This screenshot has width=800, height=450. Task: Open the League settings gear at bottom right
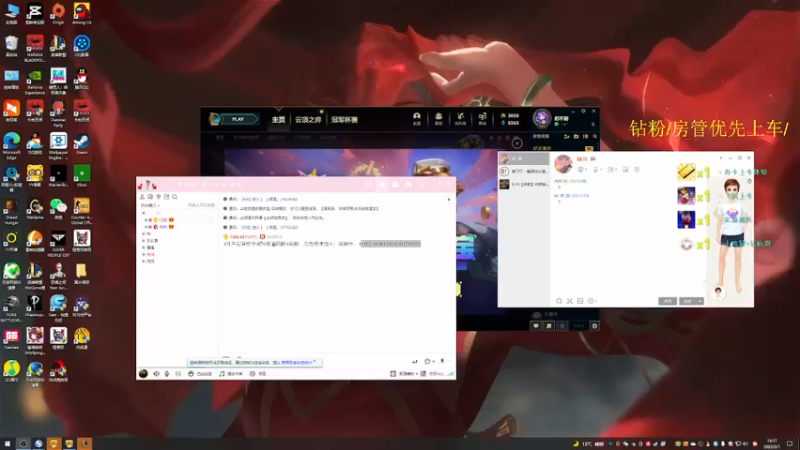tap(594, 326)
